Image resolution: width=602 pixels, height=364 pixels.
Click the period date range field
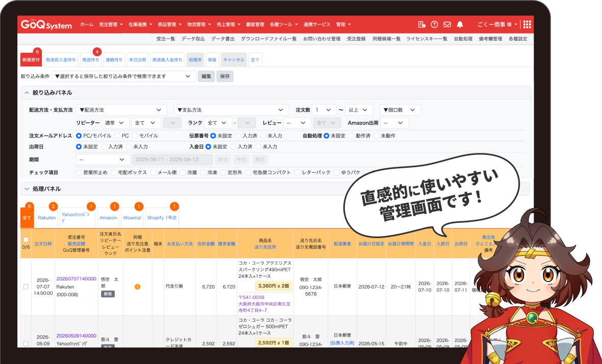[x=172, y=160]
